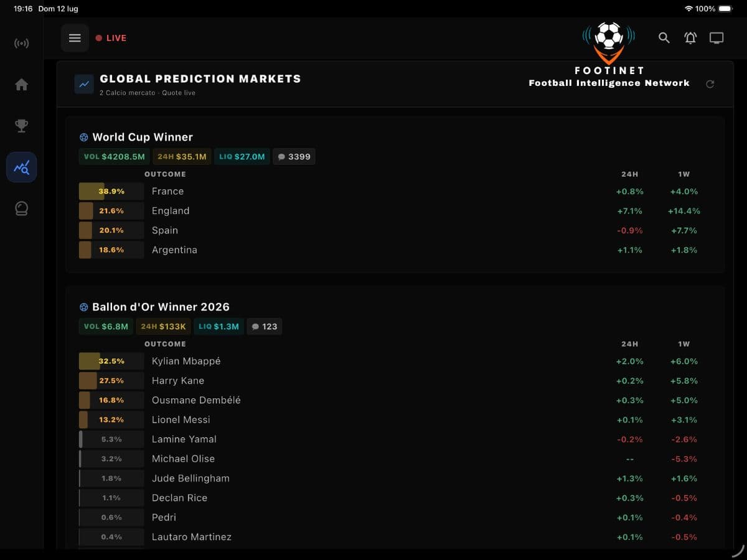Viewport: 747px width, 560px height.
Task: Select the Spain outcome row
Action: coord(395,230)
